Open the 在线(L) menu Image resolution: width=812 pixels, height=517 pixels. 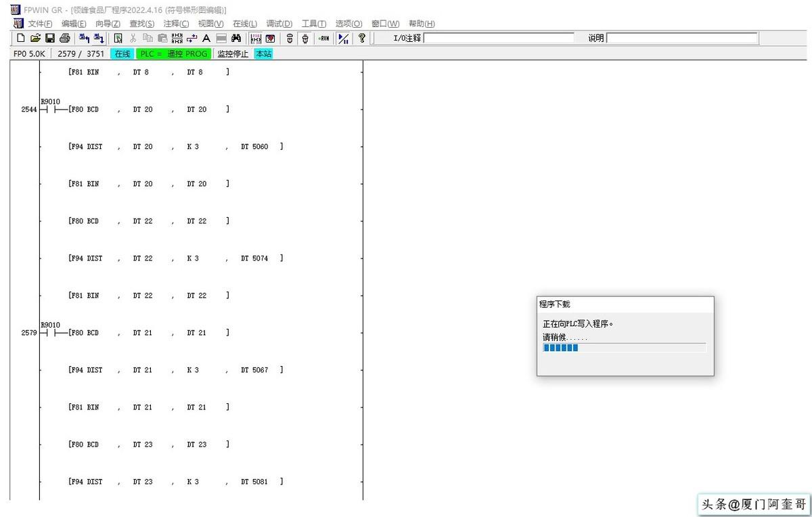pyautogui.click(x=245, y=24)
